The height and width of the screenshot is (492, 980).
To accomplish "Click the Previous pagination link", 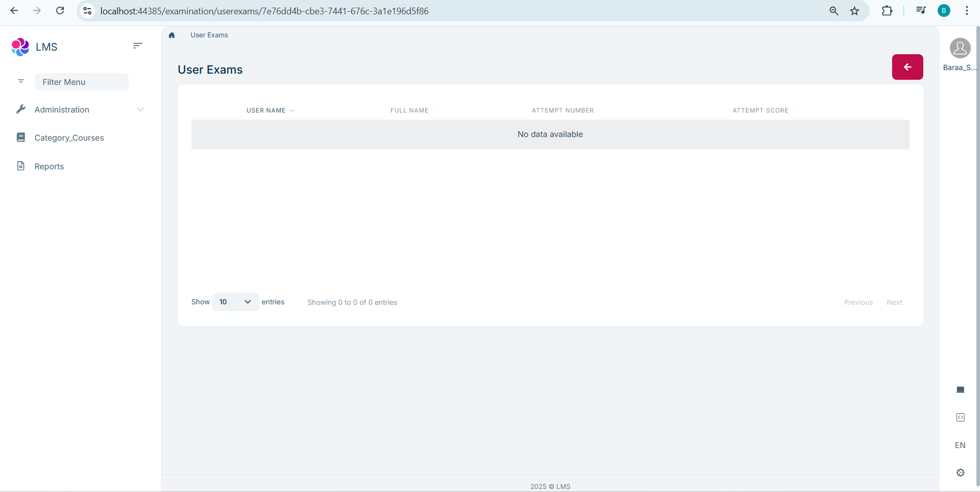I will (x=858, y=302).
